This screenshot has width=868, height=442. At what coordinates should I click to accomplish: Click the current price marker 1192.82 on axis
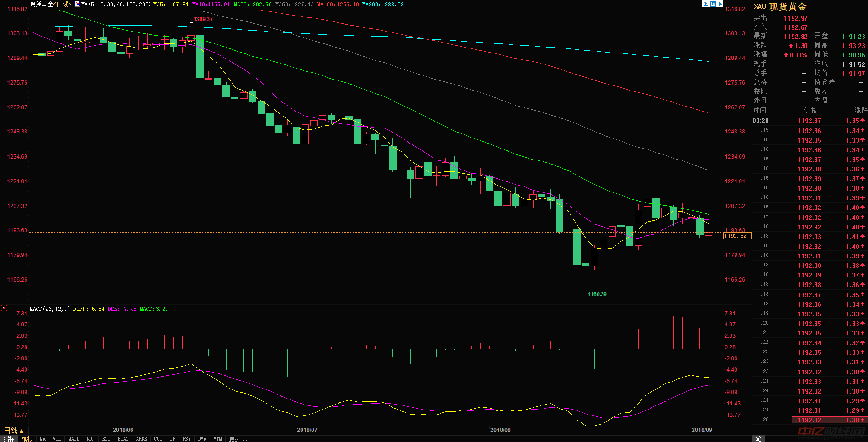pyautogui.click(x=737, y=236)
